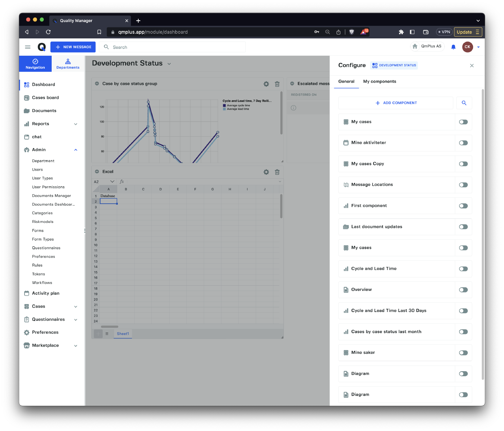Image resolution: width=504 pixels, height=431 pixels.
Task: Open the Development Status title dropdown
Action: point(169,64)
